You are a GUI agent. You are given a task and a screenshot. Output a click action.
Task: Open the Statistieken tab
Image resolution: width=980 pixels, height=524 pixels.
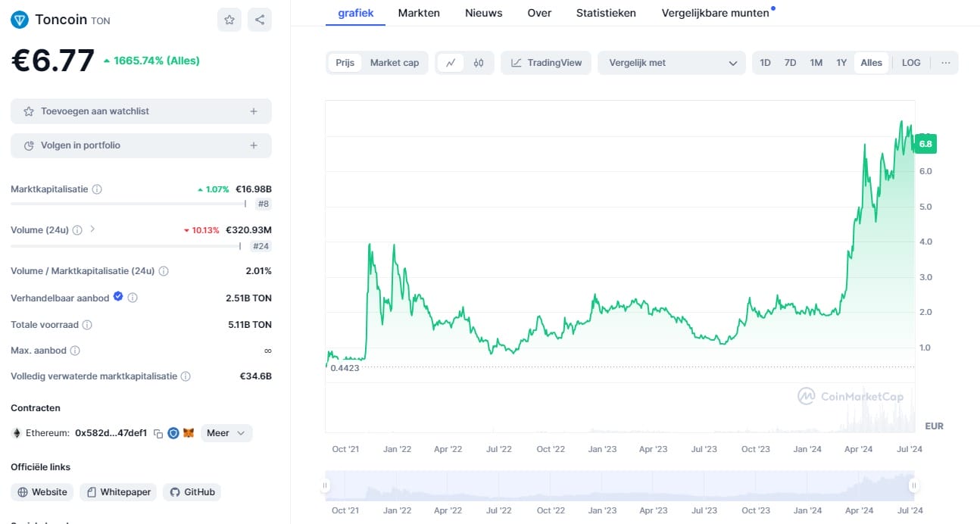(x=606, y=13)
